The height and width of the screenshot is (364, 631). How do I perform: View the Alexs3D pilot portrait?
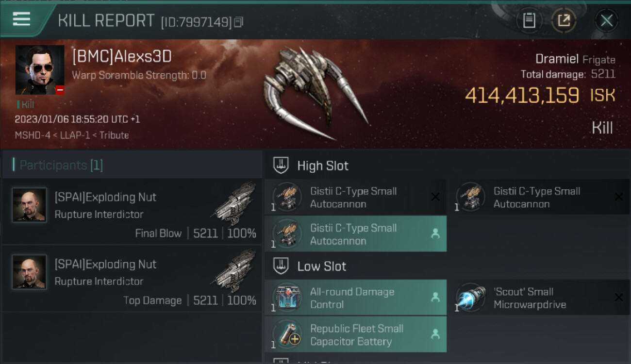[40, 70]
